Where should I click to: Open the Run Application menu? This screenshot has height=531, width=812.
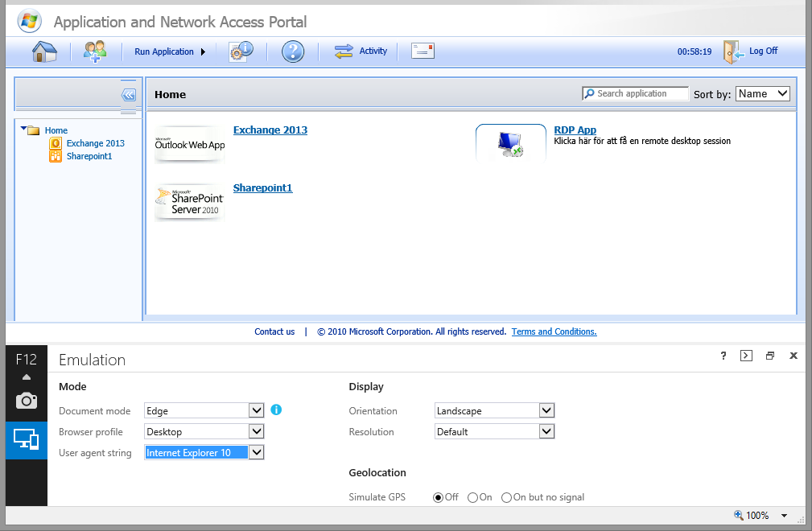pos(170,51)
